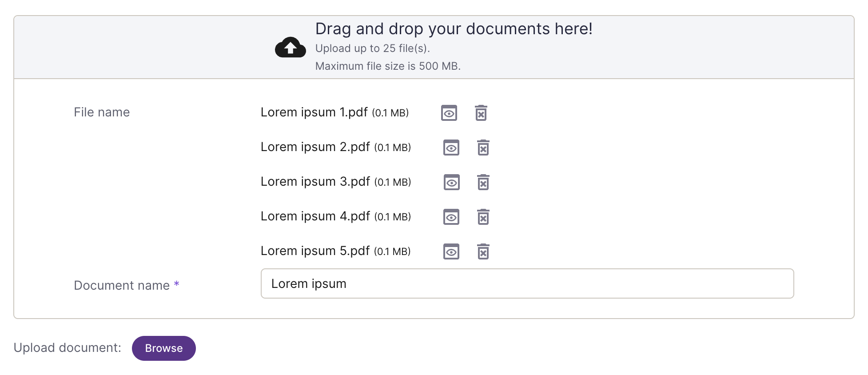Delete Lorem ipsum 1.pdf via trash icon
This screenshot has width=868, height=375.
click(x=481, y=113)
